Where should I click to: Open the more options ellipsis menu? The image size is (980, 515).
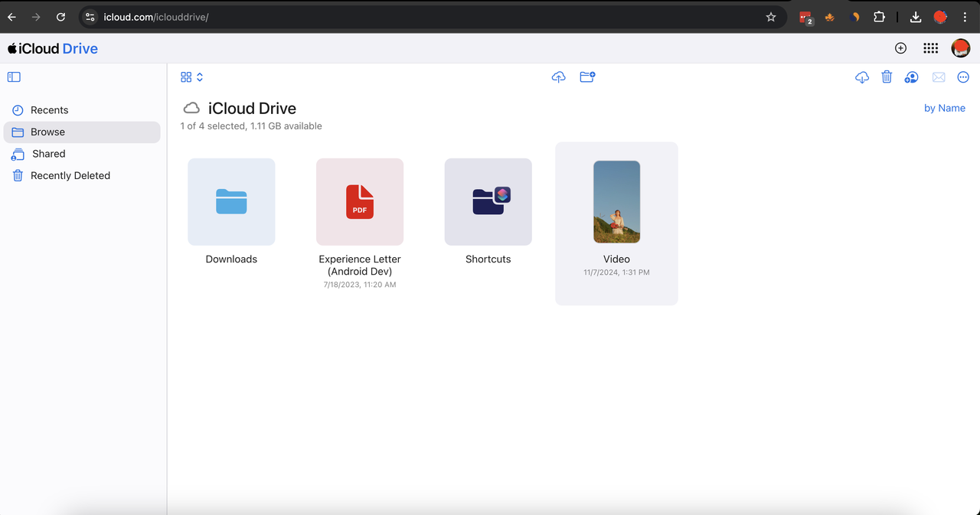(963, 77)
